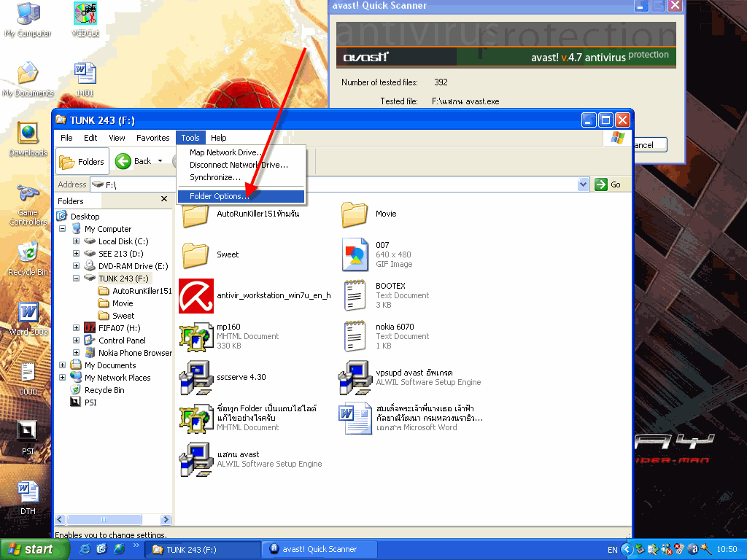
Task: Click the Go button beside address bar
Action: [x=608, y=184]
